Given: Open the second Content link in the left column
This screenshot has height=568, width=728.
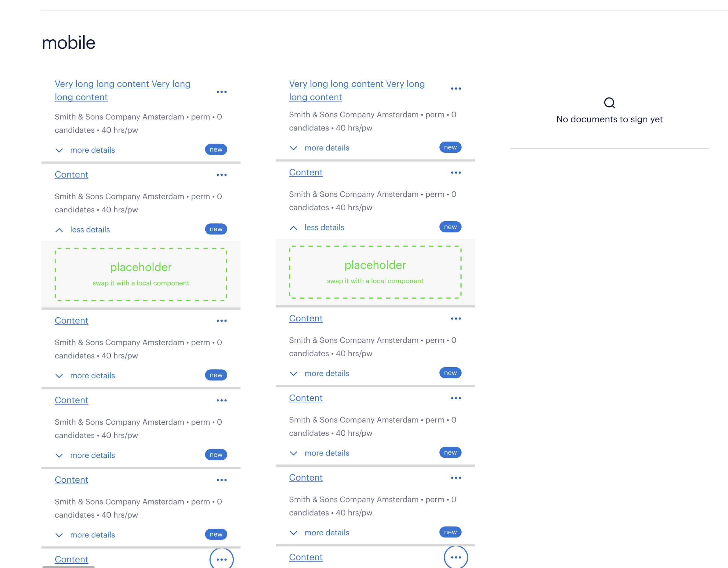Looking at the screenshot, I should [71, 320].
